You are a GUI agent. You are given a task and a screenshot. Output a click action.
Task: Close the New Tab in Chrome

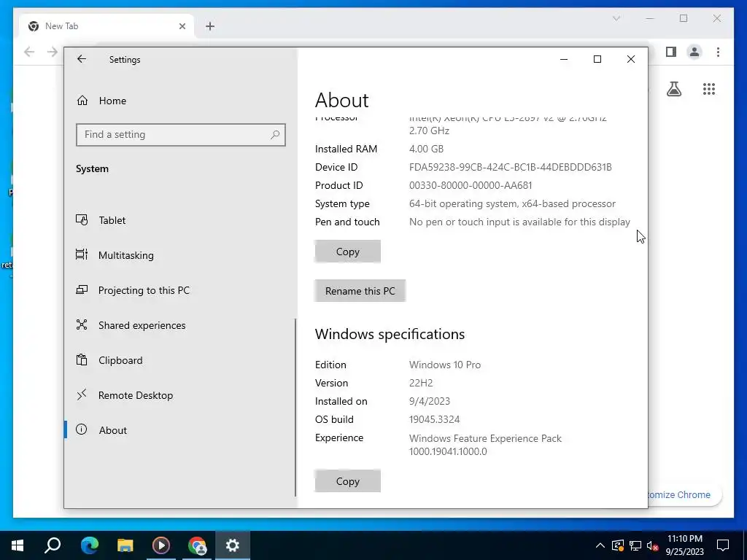(182, 26)
